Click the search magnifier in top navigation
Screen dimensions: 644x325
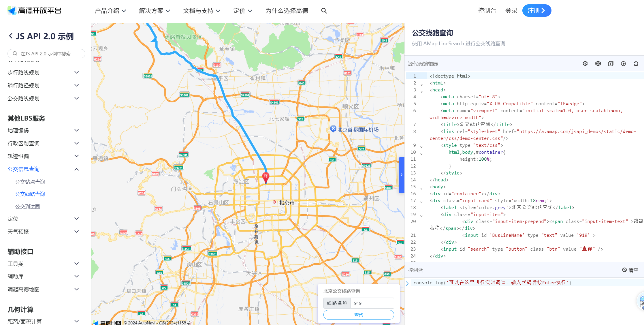[x=324, y=11]
